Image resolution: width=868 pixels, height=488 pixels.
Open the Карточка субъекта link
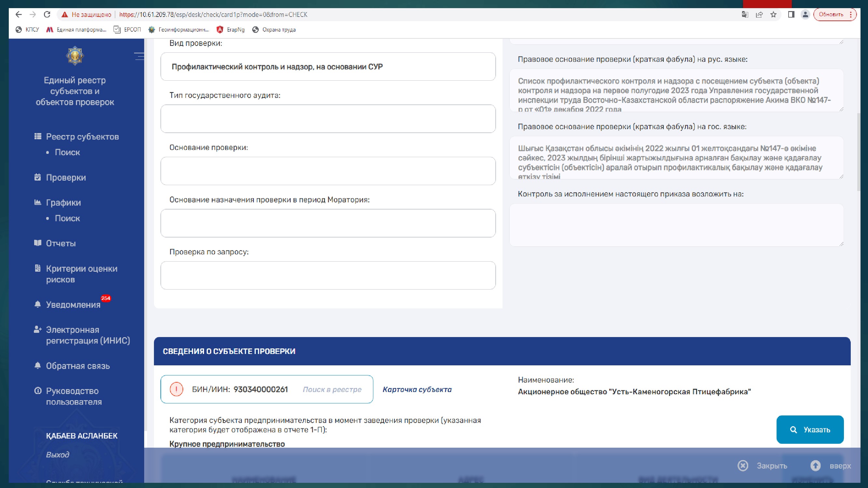pyautogui.click(x=417, y=390)
